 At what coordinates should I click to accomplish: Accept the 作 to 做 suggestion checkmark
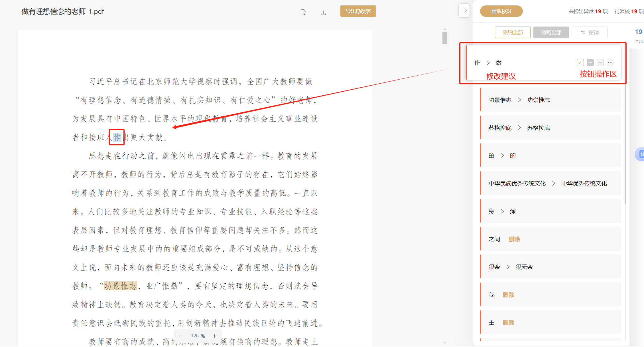(580, 62)
